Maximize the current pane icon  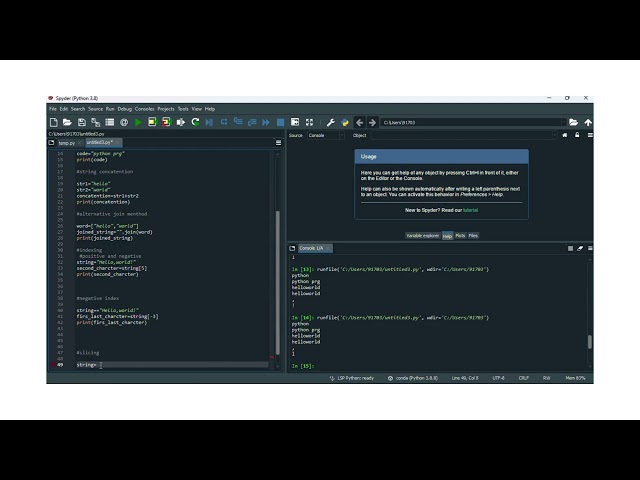[x=295, y=122]
